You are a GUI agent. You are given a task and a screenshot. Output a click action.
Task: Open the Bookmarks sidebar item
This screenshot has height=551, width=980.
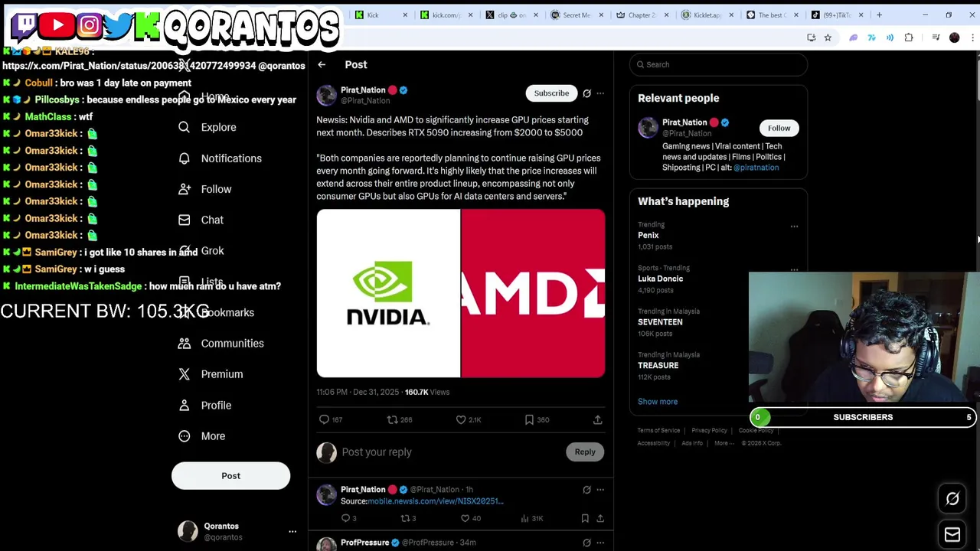point(216,312)
